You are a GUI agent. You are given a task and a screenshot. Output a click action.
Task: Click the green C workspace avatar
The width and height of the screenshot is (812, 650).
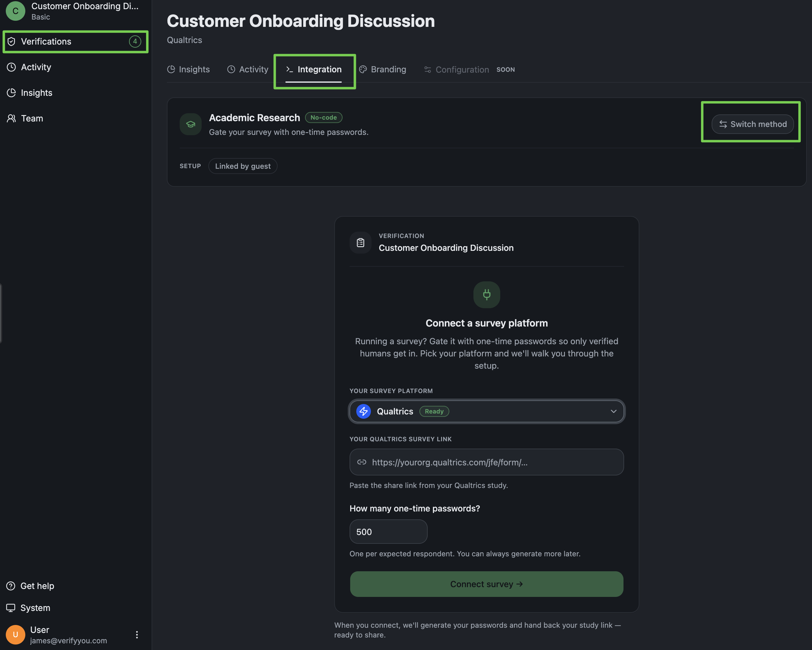(x=16, y=11)
